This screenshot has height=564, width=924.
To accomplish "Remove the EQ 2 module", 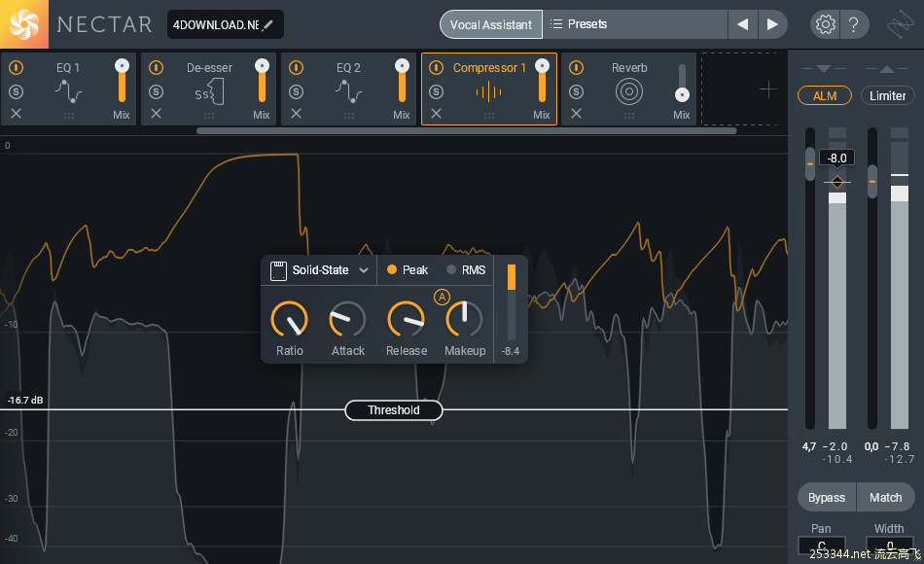I will point(297,113).
